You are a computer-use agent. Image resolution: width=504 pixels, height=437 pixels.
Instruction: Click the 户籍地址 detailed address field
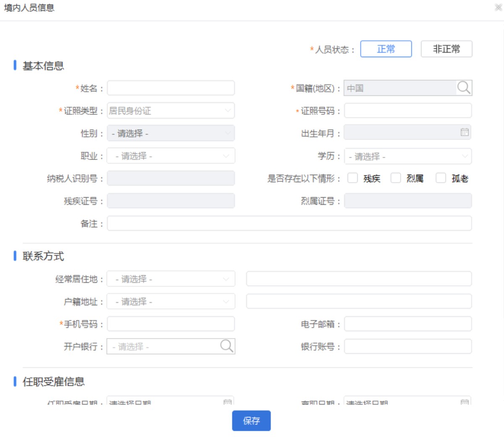[359, 301]
